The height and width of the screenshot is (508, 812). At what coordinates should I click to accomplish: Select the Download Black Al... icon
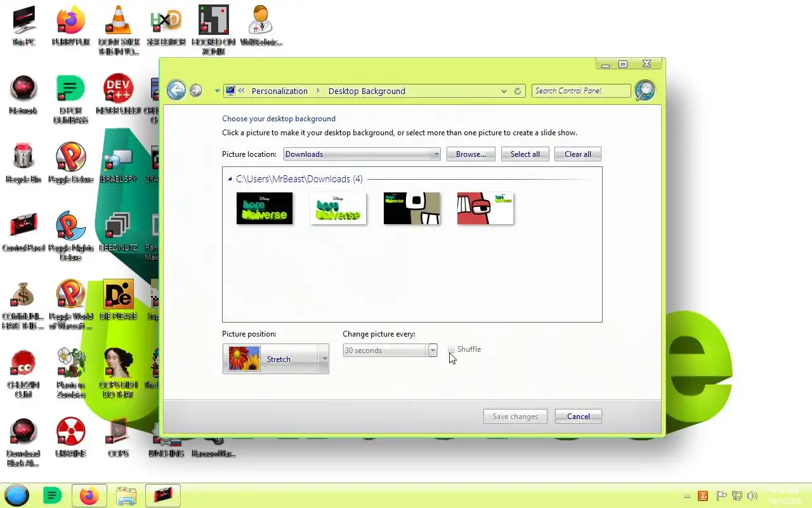23,442
